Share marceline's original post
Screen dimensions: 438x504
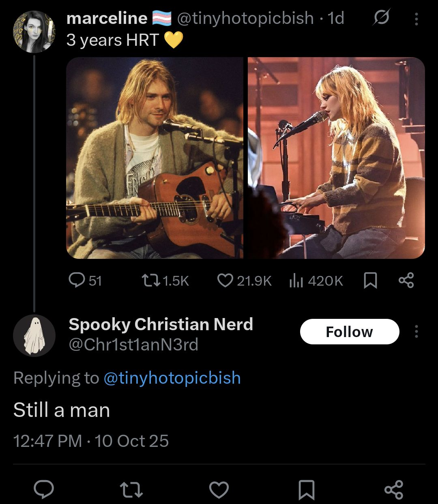tap(406, 280)
